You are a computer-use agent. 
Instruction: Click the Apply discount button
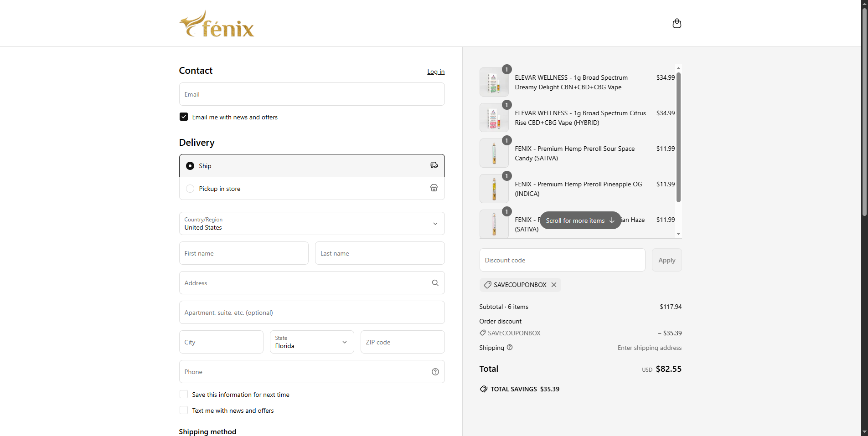[x=667, y=260]
